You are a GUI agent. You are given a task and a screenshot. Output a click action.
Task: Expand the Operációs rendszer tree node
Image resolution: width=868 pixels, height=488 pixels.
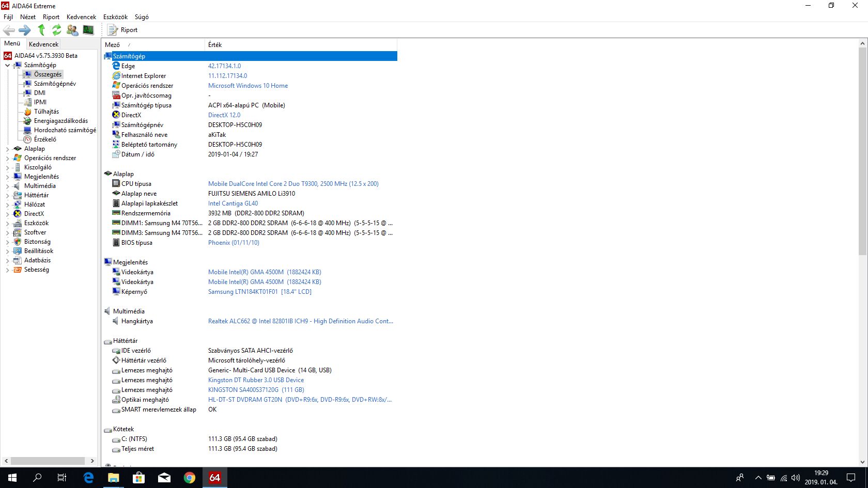(7, 158)
